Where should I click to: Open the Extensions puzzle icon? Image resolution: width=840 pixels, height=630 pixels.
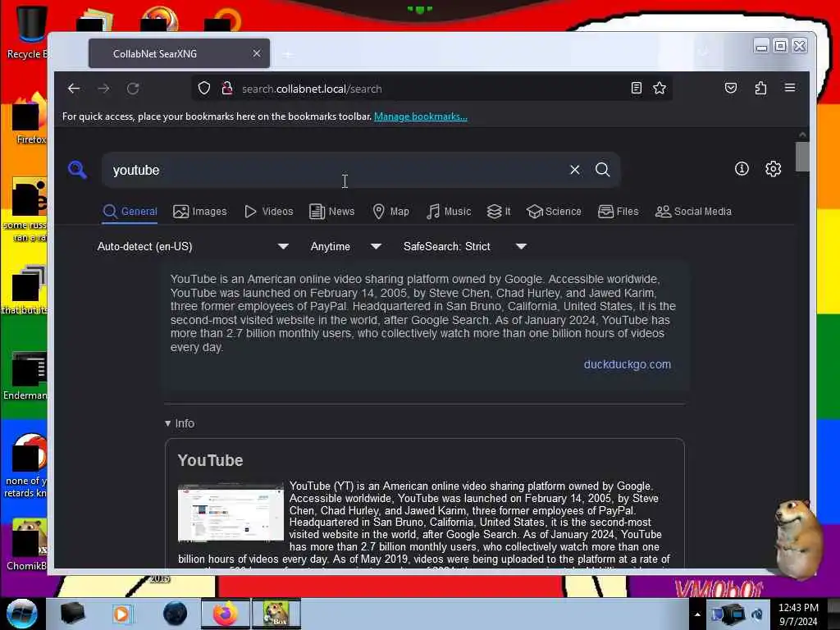760,88
